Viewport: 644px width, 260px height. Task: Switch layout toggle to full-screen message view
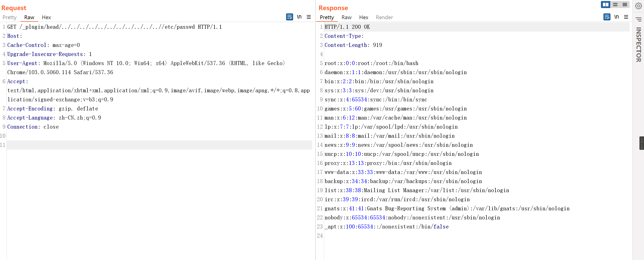[x=624, y=4]
